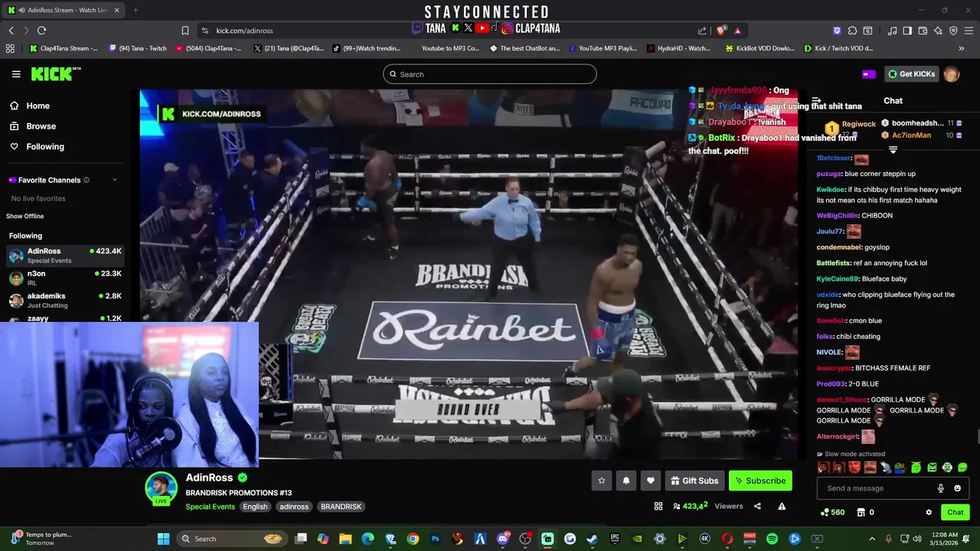Click the AdinRoss profile avatar with LIVE badge
The height and width of the screenshot is (551, 980).
coord(161,488)
